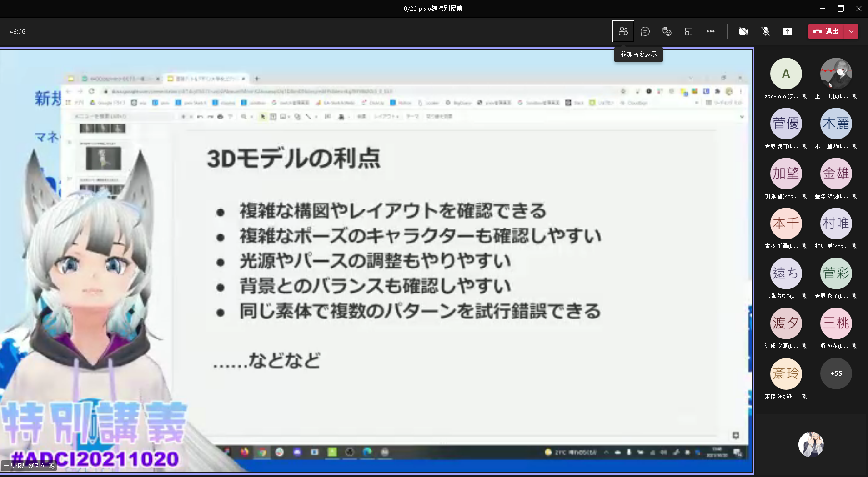
Task: Click muted mic icon beside 菅野 優香
Action: (804, 146)
